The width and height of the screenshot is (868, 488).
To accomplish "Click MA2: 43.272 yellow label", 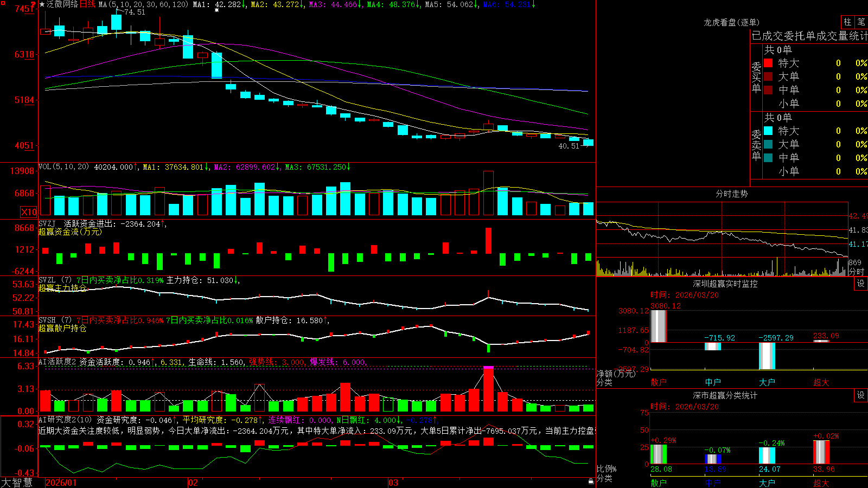I will pos(277,4).
